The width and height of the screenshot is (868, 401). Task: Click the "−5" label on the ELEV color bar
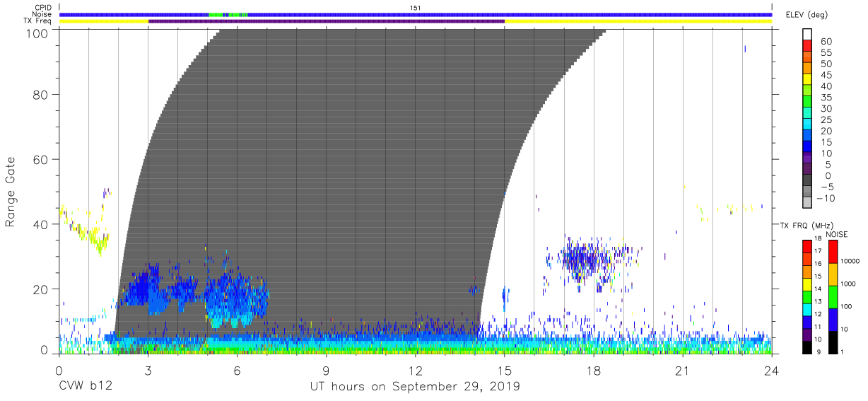[x=826, y=187]
